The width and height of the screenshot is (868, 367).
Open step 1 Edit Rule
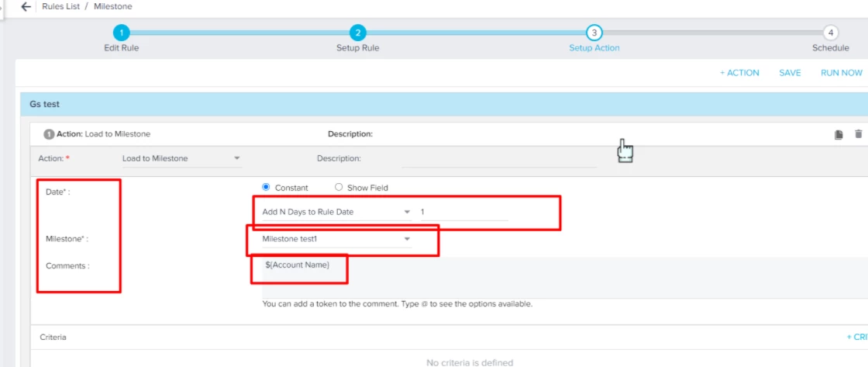(x=122, y=33)
